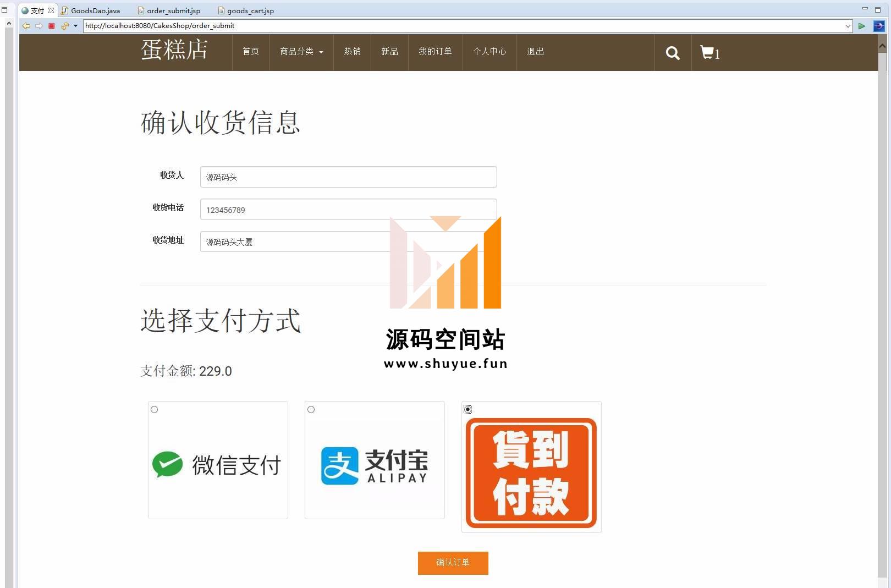Click the URL address field
The height and width of the screenshot is (588, 891).
[463, 26]
